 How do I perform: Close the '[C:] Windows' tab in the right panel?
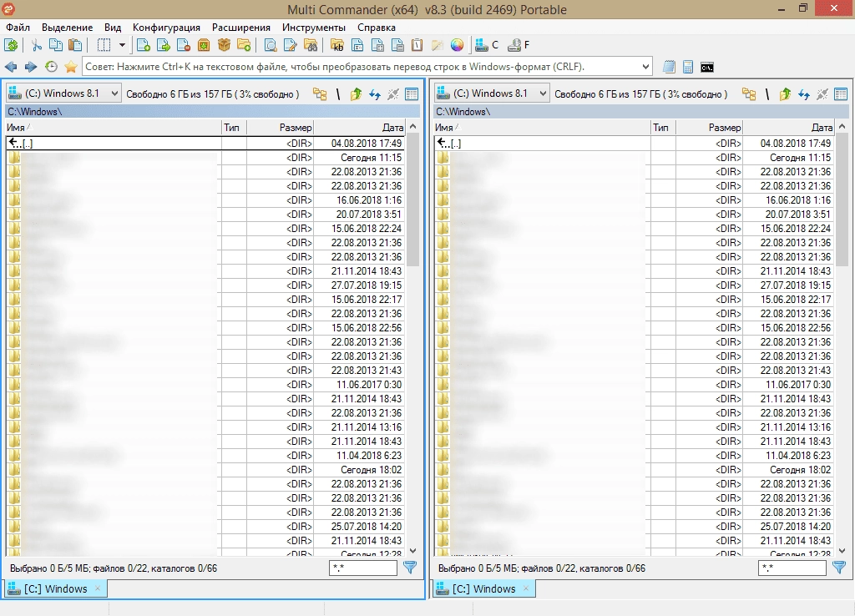(x=526, y=588)
